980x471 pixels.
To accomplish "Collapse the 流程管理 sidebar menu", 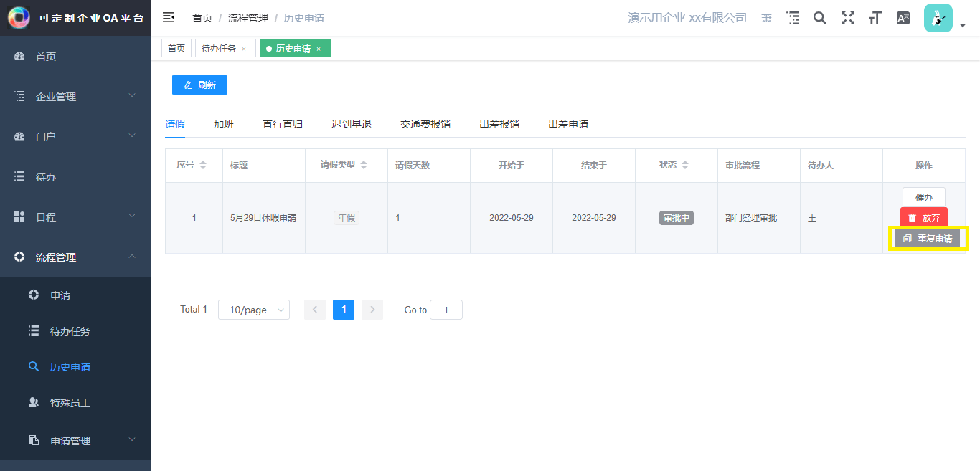I will coord(75,257).
